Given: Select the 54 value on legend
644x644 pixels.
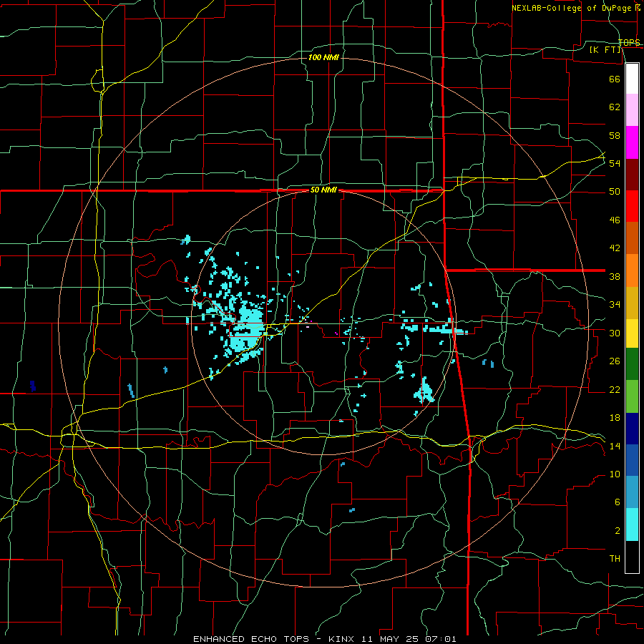Looking at the screenshot, I should tap(615, 163).
